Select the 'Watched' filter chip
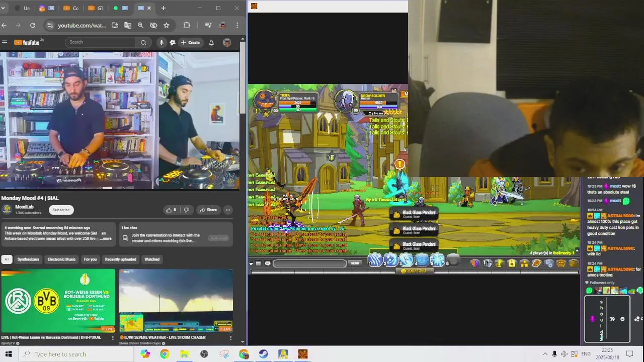The image size is (644, 362). (152, 259)
